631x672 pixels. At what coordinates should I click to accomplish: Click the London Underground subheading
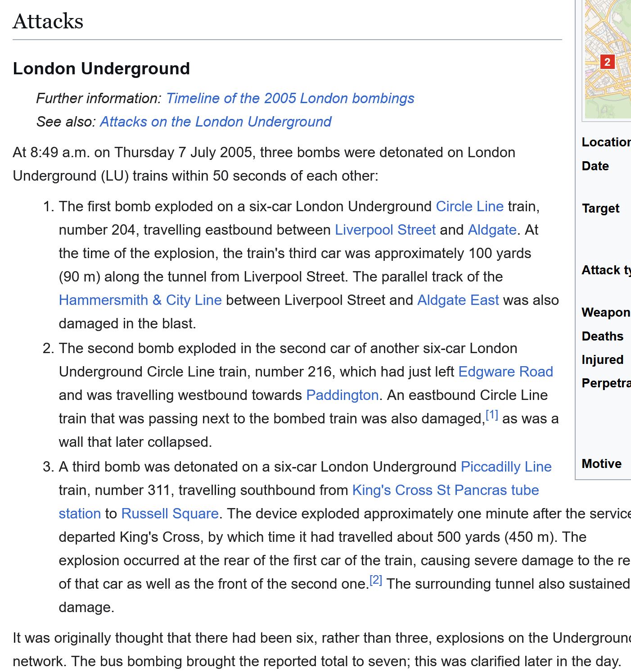pyautogui.click(x=101, y=68)
